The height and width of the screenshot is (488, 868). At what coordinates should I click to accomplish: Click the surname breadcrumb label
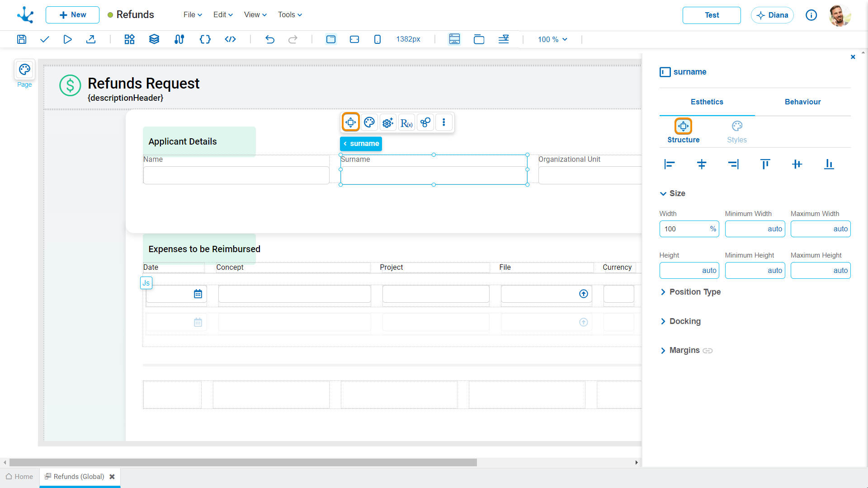tap(361, 144)
